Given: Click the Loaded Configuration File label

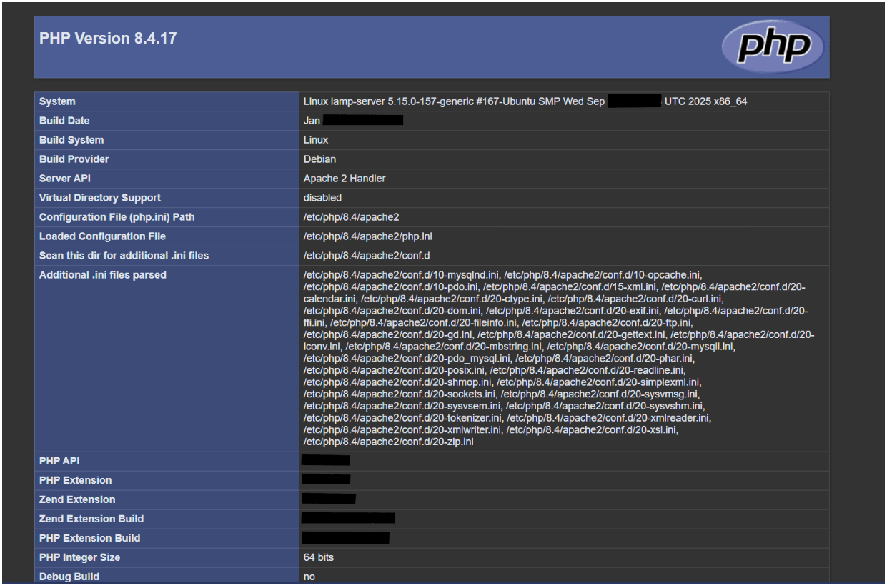Looking at the screenshot, I should [102, 236].
